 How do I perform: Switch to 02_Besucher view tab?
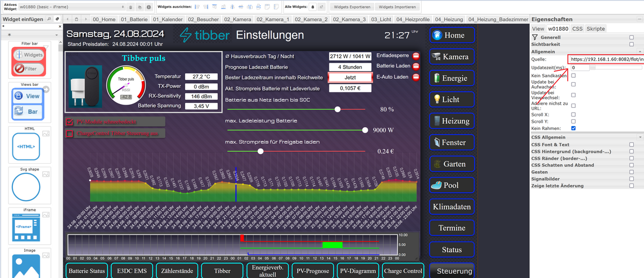(203, 19)
